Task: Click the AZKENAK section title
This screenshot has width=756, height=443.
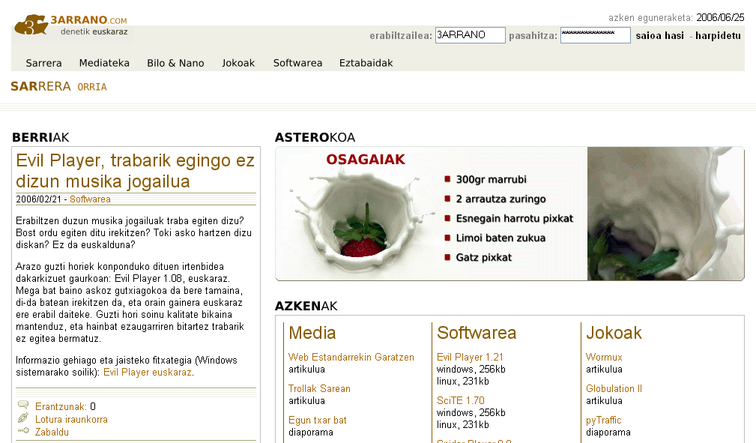Action: click(306, 306)
